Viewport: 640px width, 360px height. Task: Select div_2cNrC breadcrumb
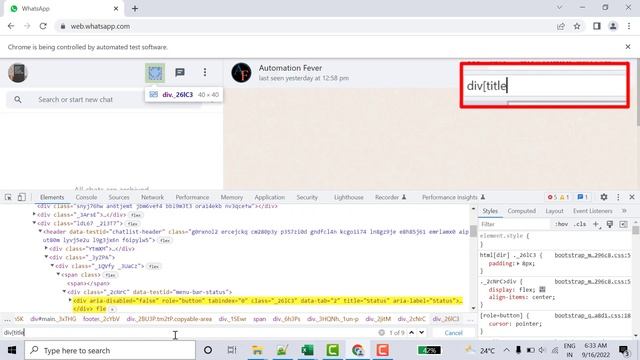coord(411,319)
